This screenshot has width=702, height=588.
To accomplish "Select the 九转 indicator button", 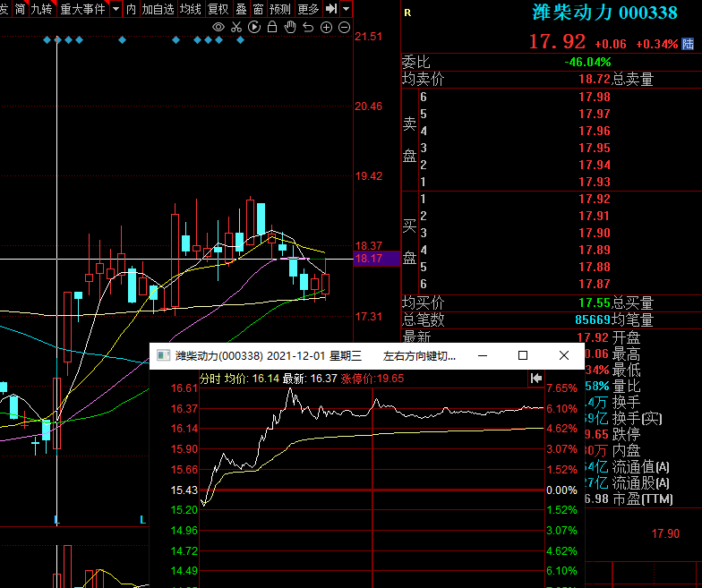I will pos(41,9).
